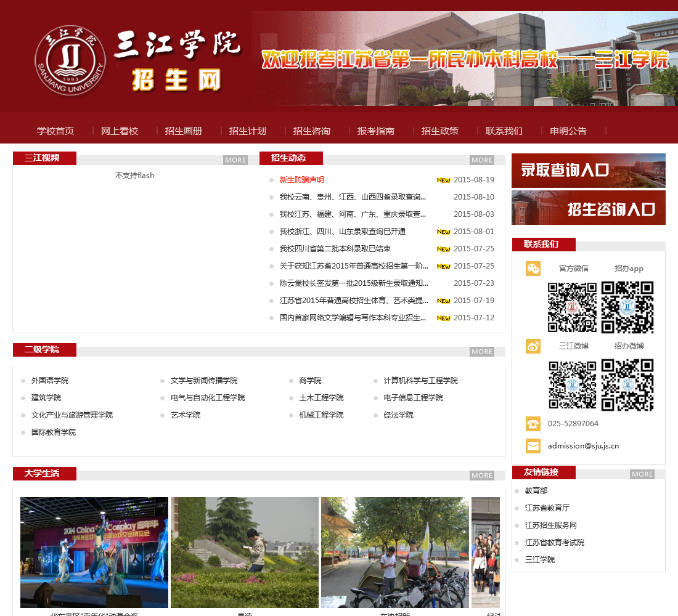Open 网上看校 navigation item
This screenshot has height=616, width=678.
tap(120, 131)
